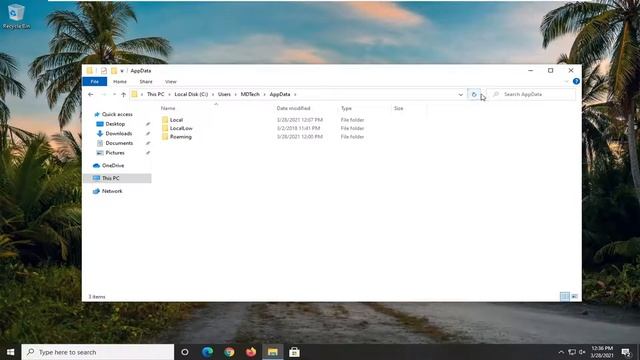Select Pictures in navigation pane

click(x=115, y=153)
